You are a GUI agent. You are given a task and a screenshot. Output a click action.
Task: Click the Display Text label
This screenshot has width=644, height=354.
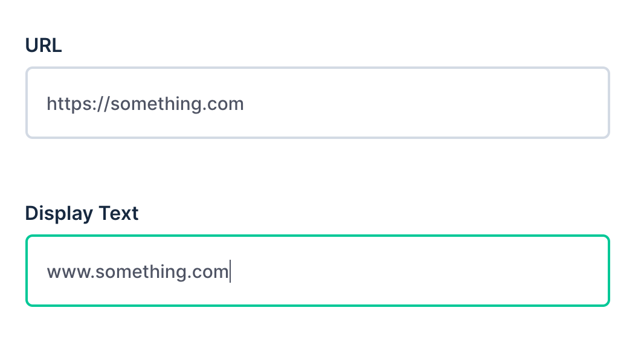[x=82, y=213]
